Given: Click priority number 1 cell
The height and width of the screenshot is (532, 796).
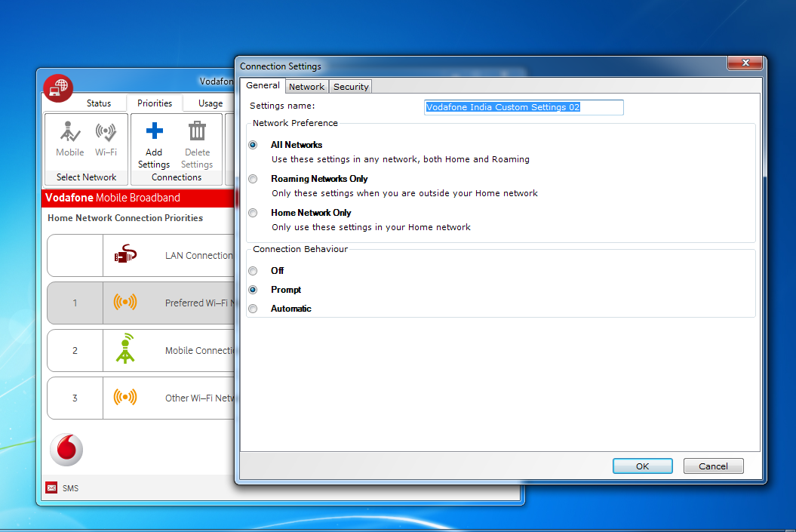Looking at the screenshot, I should pyautogui.click(x=75, y=303).
